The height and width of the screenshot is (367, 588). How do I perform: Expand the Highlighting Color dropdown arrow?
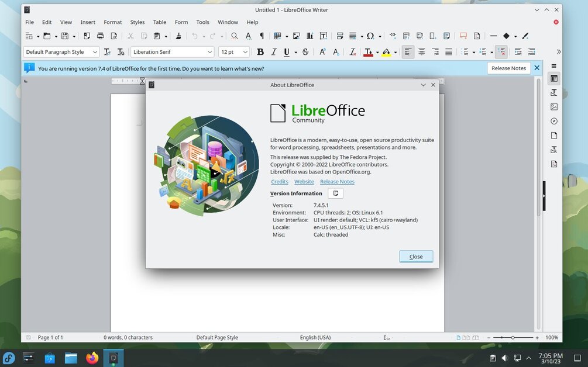[x=396, y=52]
